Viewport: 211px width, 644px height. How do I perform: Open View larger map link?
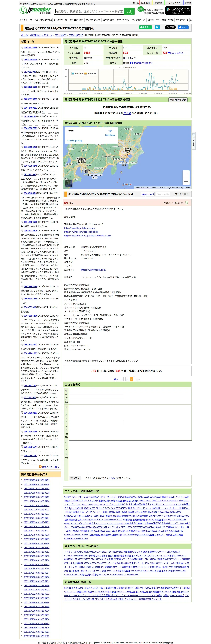pos(75,140)
